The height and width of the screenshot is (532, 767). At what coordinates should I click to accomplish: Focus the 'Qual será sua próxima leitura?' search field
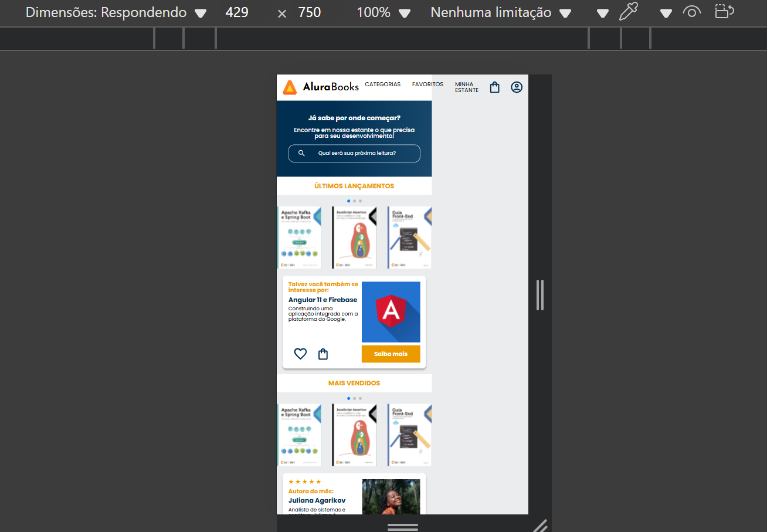(354, 153)
